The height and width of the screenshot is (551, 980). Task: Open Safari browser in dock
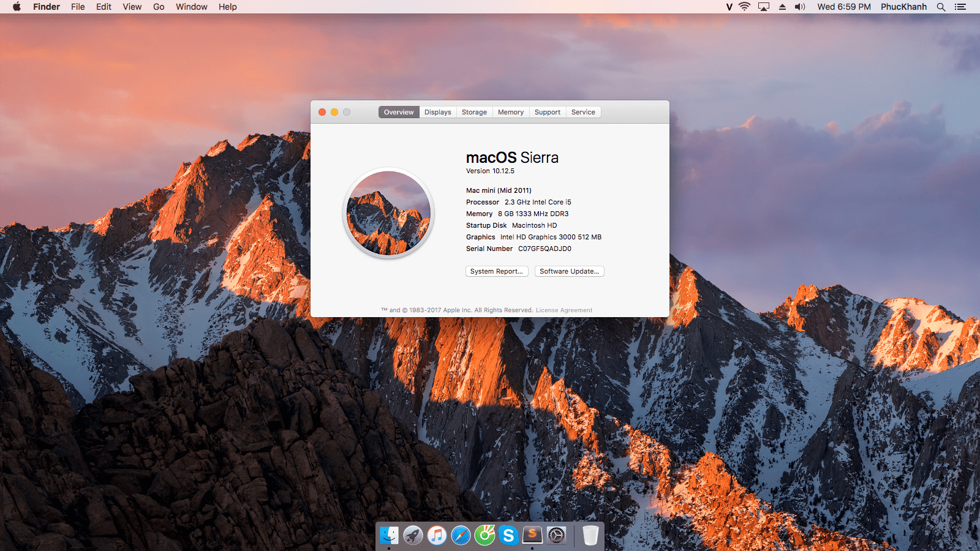pyautogui.click(x=461, y=536)
